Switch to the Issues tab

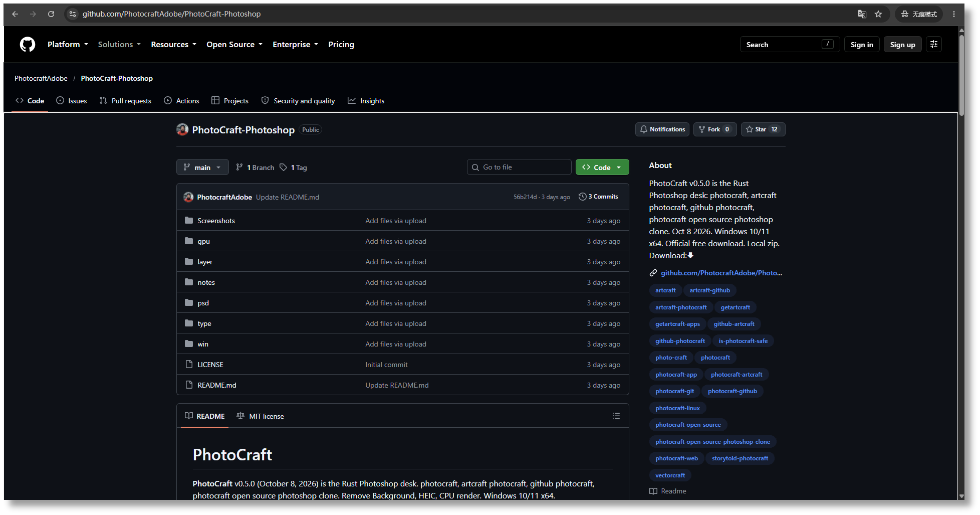click(x=72, y=101)
